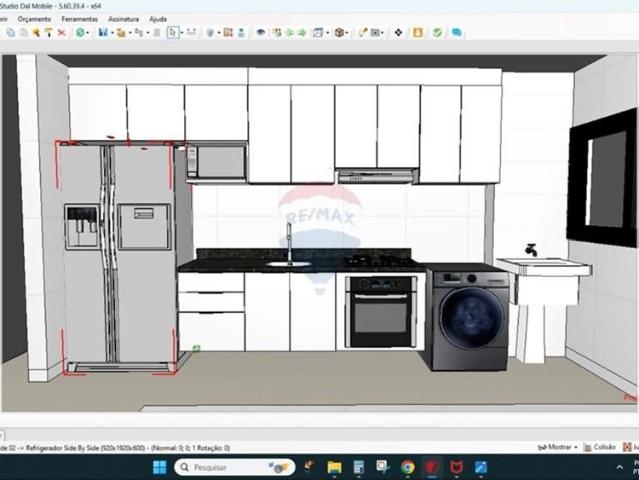Select the washing machine in the 3D view
The height and width of the screenshot is (480, 639).
pyautogui.click(x=469, y=317)
